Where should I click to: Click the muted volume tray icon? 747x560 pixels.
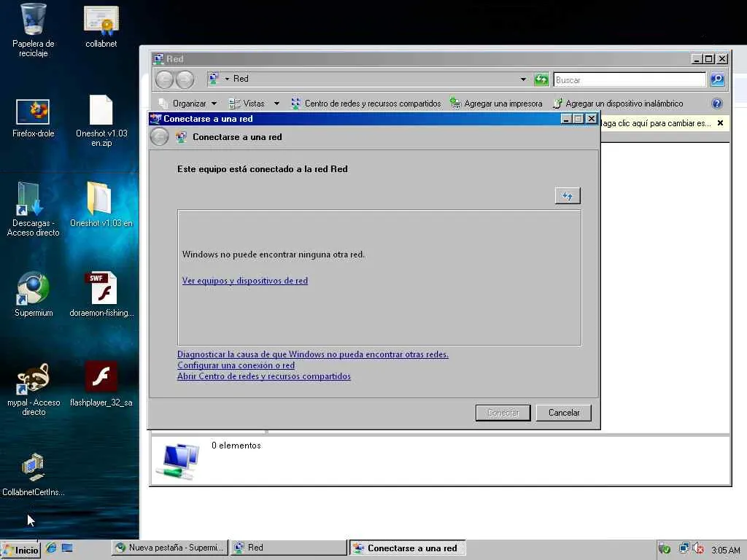pos(698,548)
